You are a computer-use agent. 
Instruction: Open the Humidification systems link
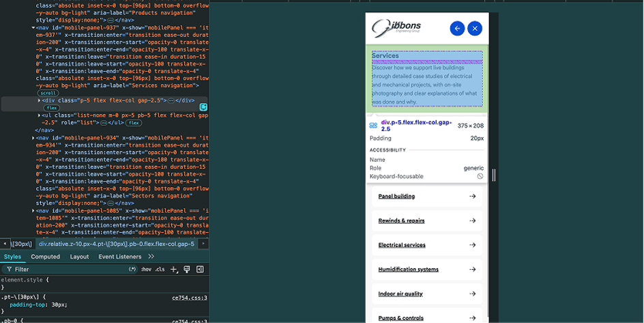(408, 270)
